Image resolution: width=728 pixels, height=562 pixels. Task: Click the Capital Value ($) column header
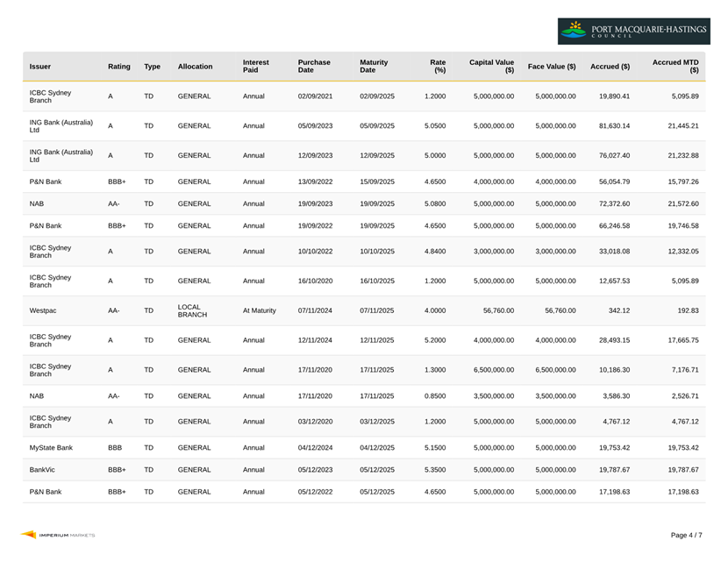point(492,66)
